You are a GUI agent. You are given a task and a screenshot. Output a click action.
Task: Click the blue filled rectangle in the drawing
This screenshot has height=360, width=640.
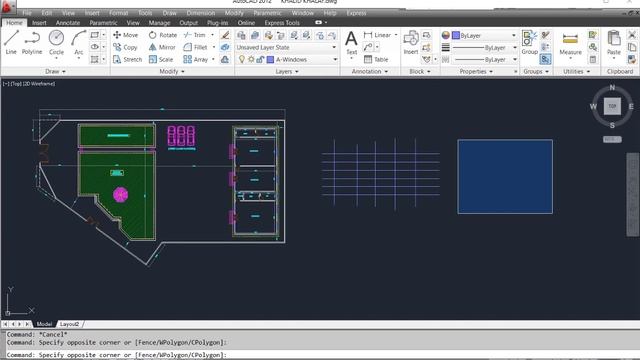pos(505,176)
